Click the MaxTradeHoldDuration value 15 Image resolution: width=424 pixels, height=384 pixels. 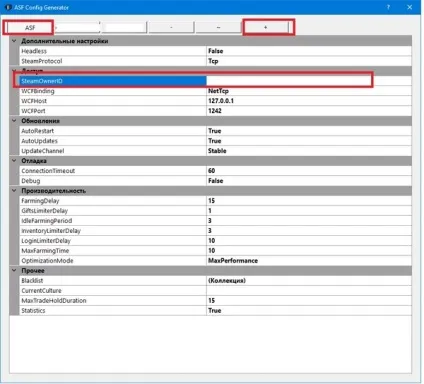(x=309, y=301)
